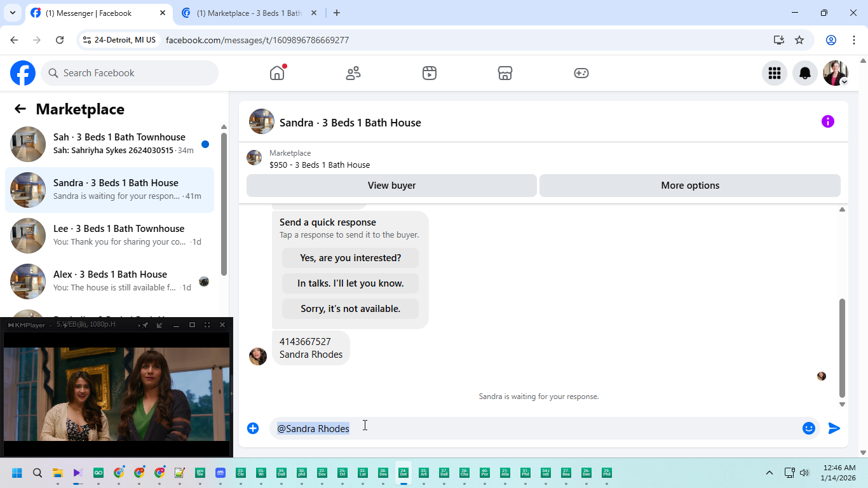
Task: Click the chat header listing thumbnail
Action: [262, 121]
